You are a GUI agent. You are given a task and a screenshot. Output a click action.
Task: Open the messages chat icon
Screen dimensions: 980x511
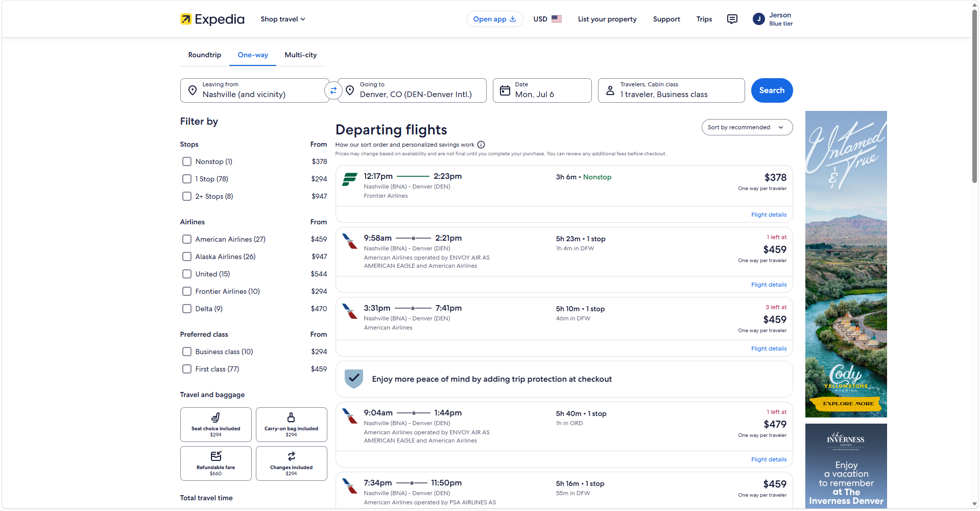pyautogui.click(x=732, y=19)
